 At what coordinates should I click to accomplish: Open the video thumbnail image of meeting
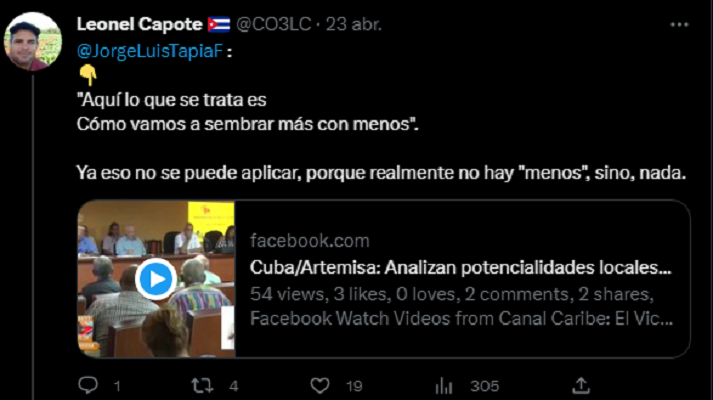pos(156,279)
